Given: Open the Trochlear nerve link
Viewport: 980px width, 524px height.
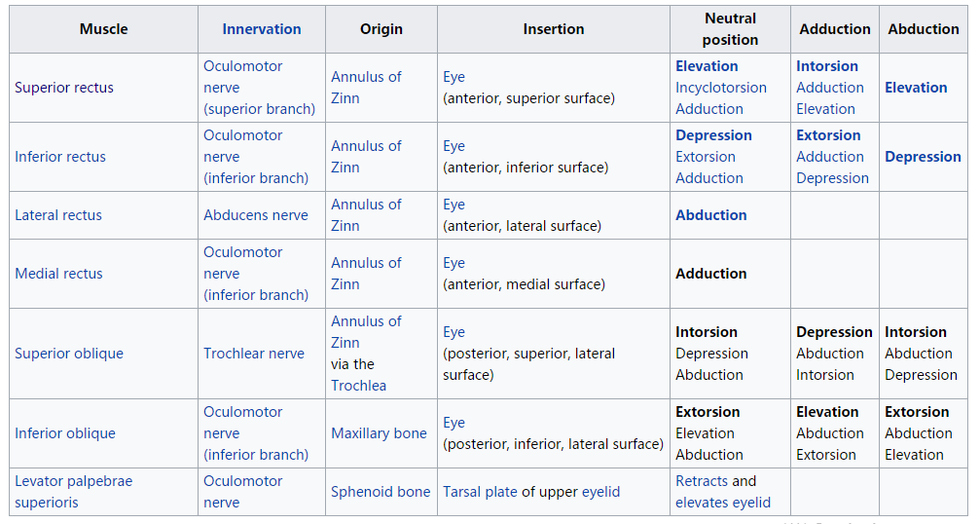Looking at the screenshot, I should click(253, 354).
